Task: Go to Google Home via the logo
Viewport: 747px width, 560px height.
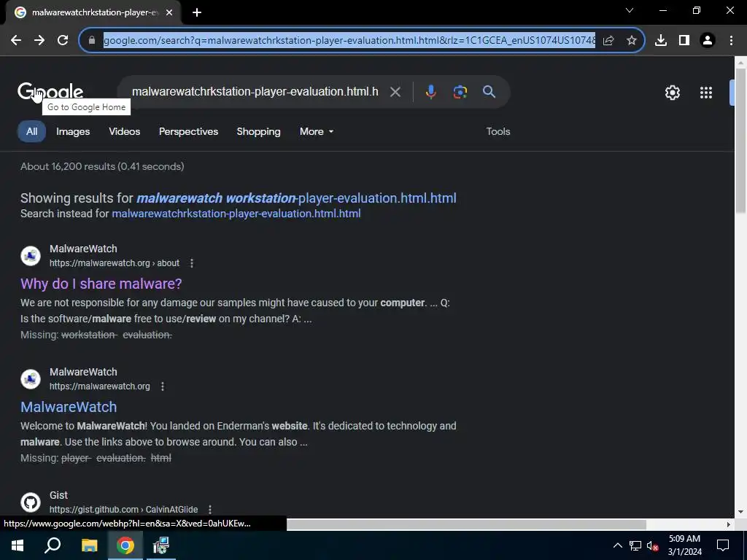Action: coord(50,91)
